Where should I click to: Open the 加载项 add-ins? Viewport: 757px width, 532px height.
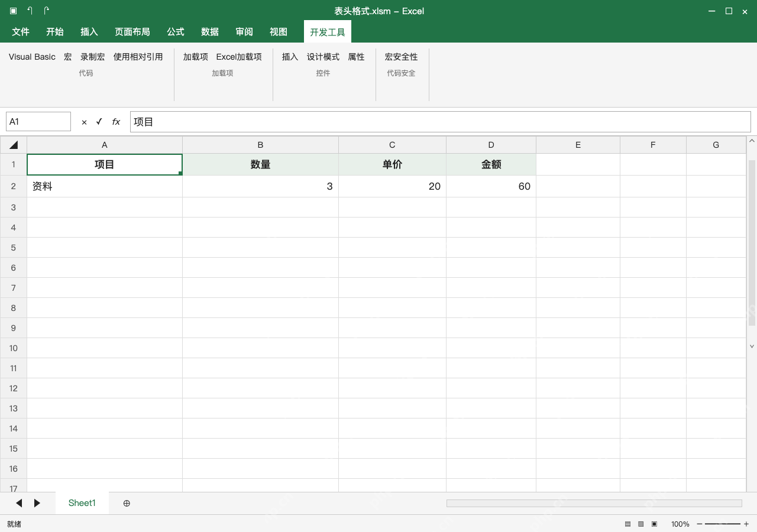click(x=196, y=57)
